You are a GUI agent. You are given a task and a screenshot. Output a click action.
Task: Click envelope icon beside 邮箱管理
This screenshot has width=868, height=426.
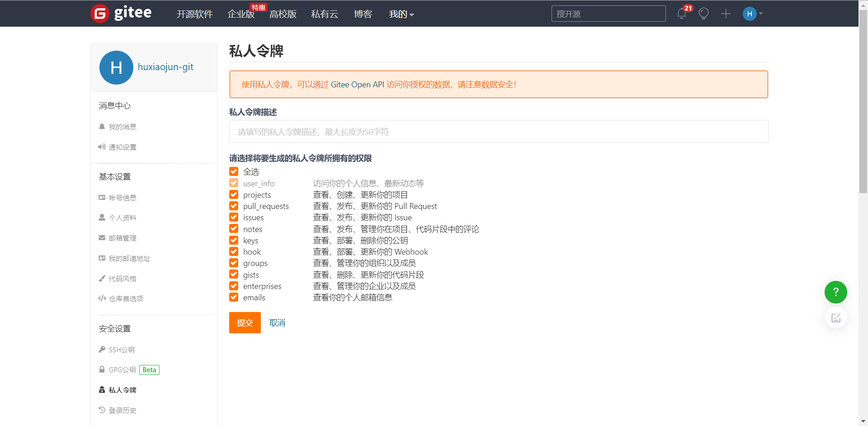click(102, 238)
